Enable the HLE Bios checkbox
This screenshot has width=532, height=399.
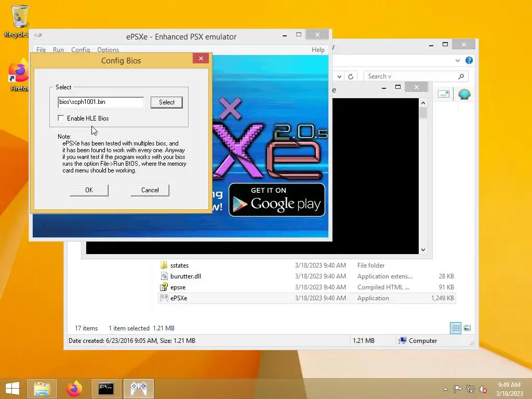[61, 118]
